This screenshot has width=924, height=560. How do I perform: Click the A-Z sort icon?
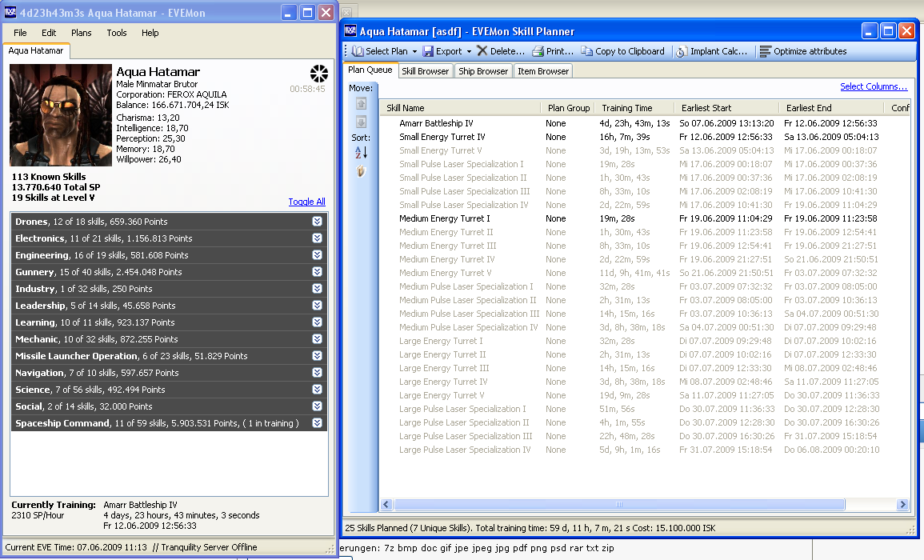[362, 153]
